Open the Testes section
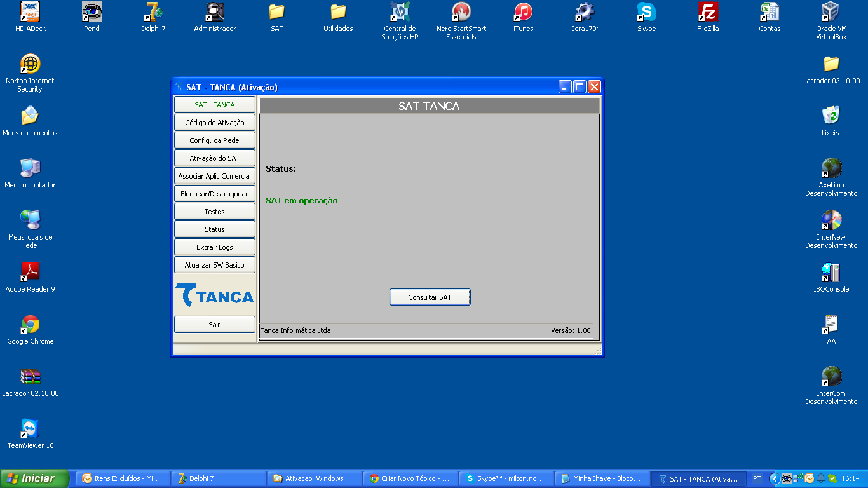This screenshot has width=868, height=488. click(x=215, y=212)
